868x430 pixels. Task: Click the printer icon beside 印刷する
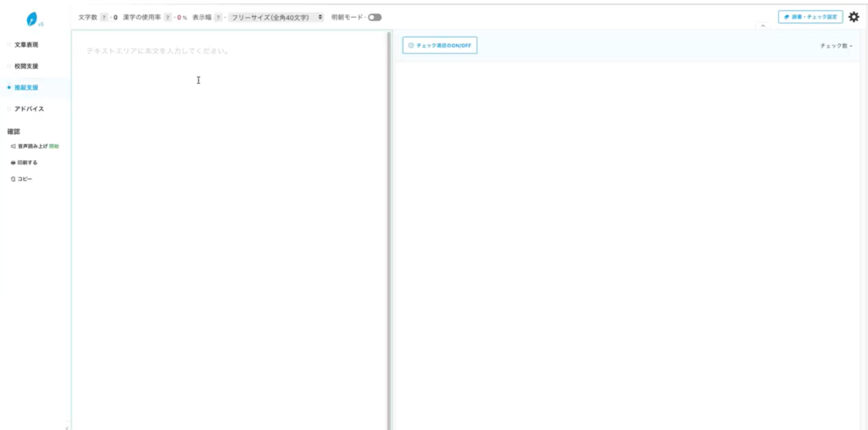[x=13, y=162]
